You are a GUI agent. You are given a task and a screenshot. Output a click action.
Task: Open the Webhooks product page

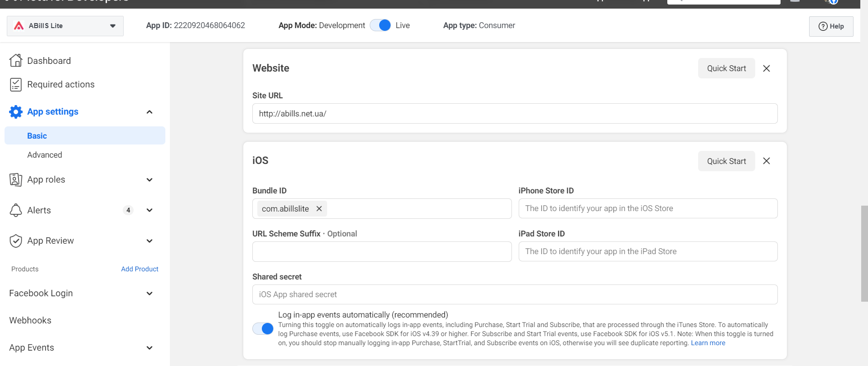30,320
